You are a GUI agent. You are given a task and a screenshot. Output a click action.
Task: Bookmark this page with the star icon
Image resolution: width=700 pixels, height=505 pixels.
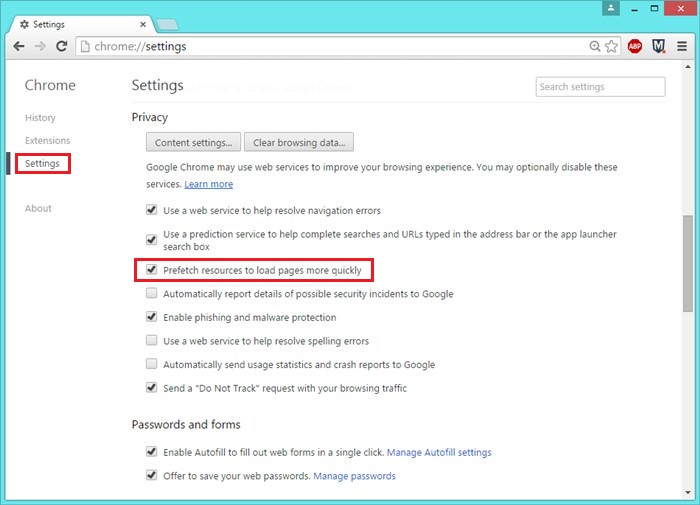[611, 46]
